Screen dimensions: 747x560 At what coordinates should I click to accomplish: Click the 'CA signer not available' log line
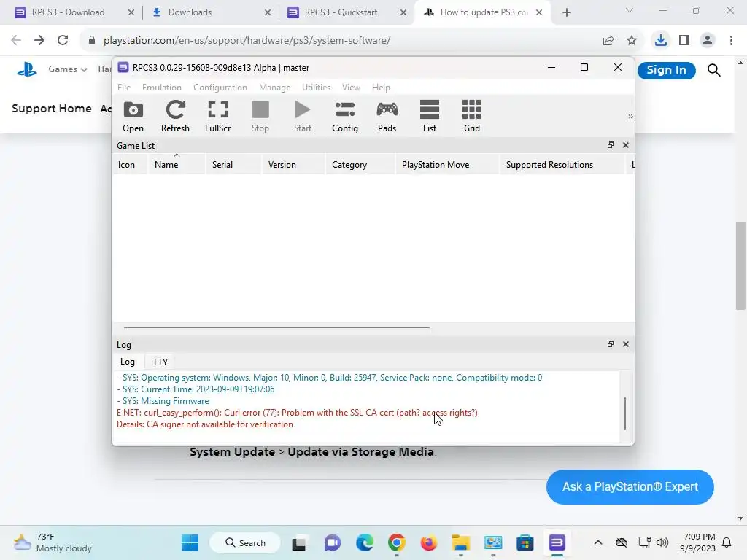(205, 424)
